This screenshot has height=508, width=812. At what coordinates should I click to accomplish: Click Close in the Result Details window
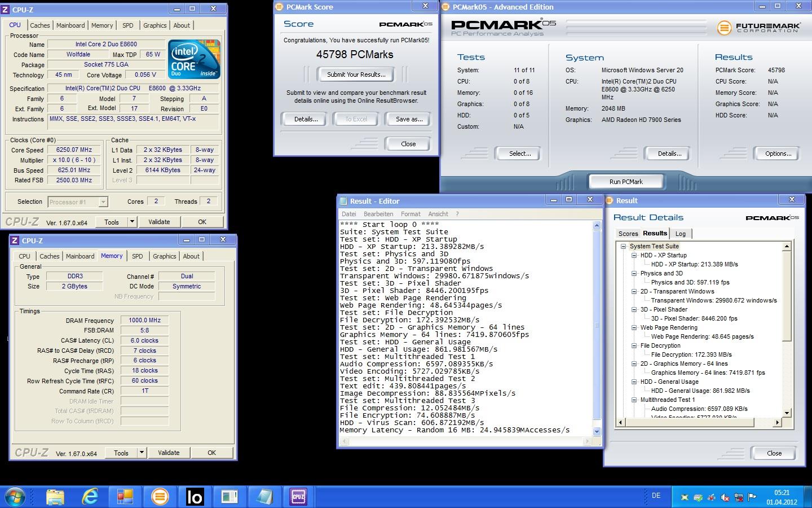point(774,453)
